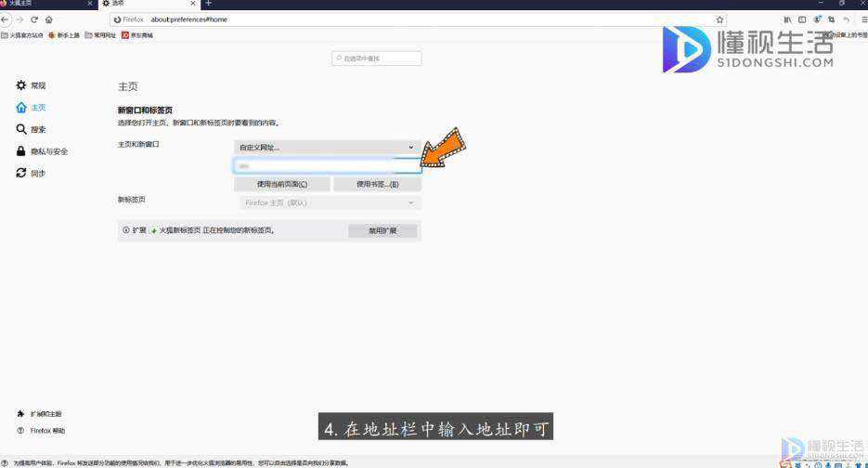This screenshot has width=868, height=468.
Task: Open the Firefox 帮助 help link
Action: click(x=42, y=430)
